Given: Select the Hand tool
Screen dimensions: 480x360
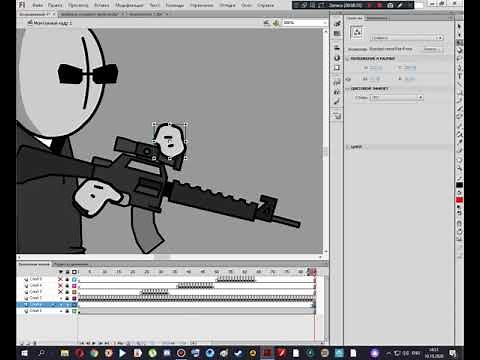Looking at the screenshot, I should [459, 160].
